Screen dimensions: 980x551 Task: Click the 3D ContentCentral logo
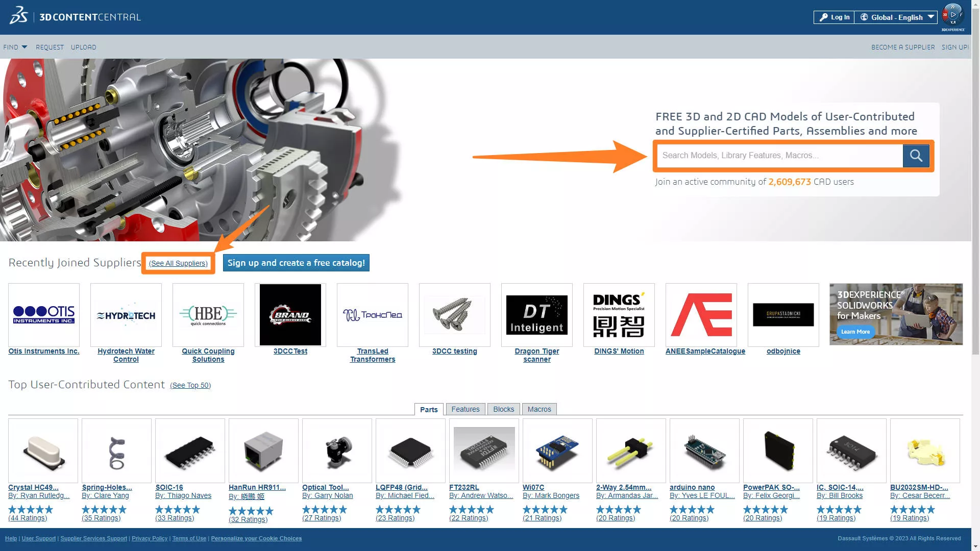click(74, 16)
